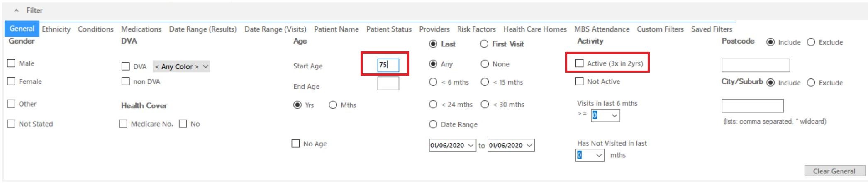Go to the Saved Filters tab
Viewport: 868px width, 183px height.
pos(712,29)
